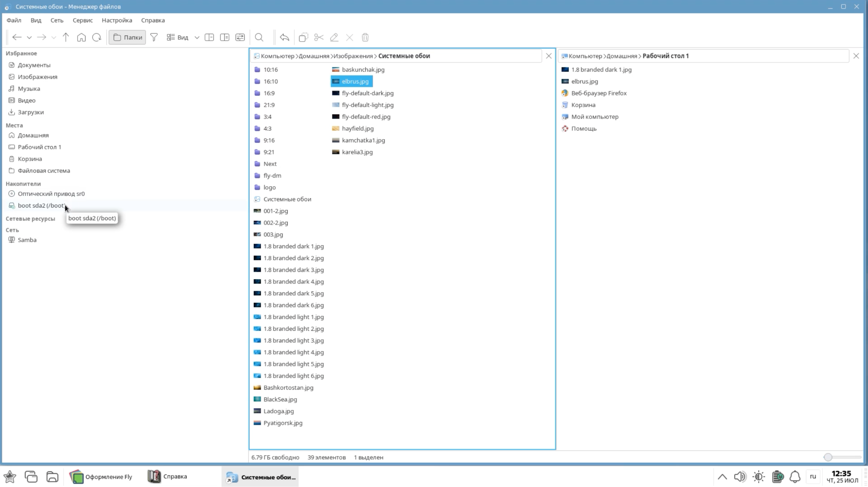Image resolution: width=868 pixels, height=487 pixels.
Task: Click the trash delete icon in toolbar
Action: [365, 37]
